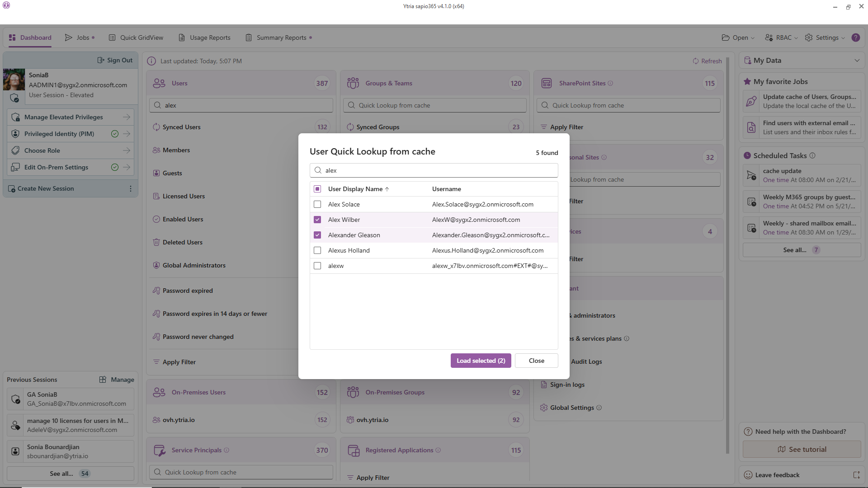The image size is (868, 488).
Task: Uncheck the Alex Wilber checkbox
Action: (317, 220)
